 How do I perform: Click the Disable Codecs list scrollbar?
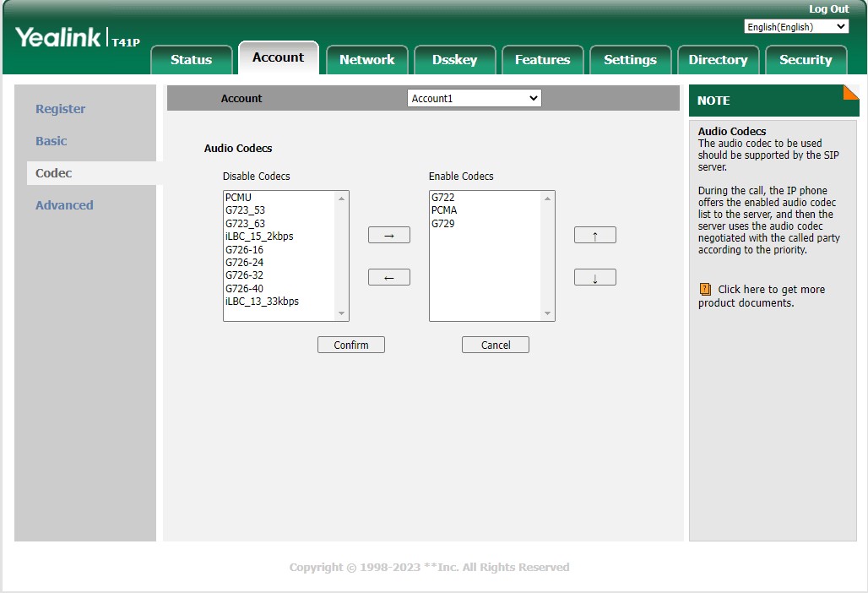click(x=342, y=255)
